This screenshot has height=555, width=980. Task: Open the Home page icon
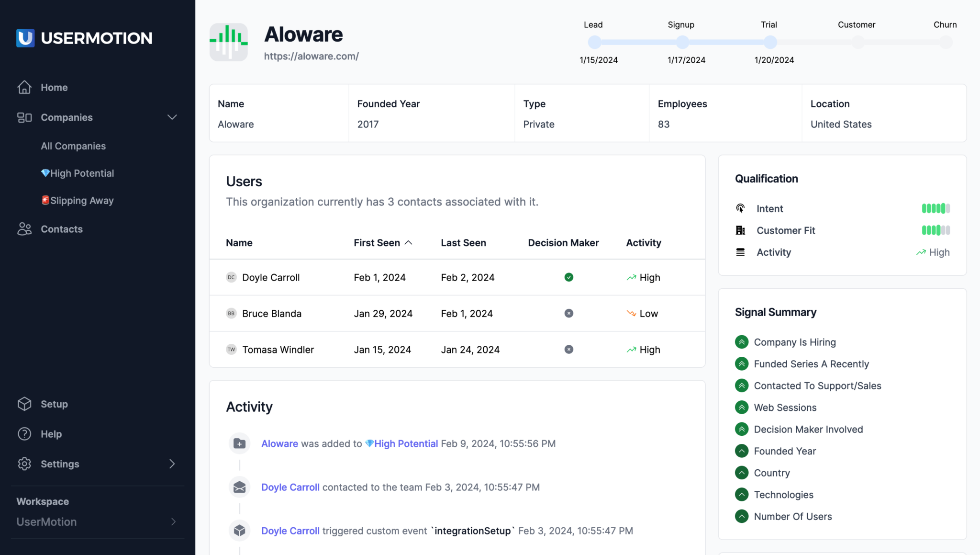pos(24,87)
